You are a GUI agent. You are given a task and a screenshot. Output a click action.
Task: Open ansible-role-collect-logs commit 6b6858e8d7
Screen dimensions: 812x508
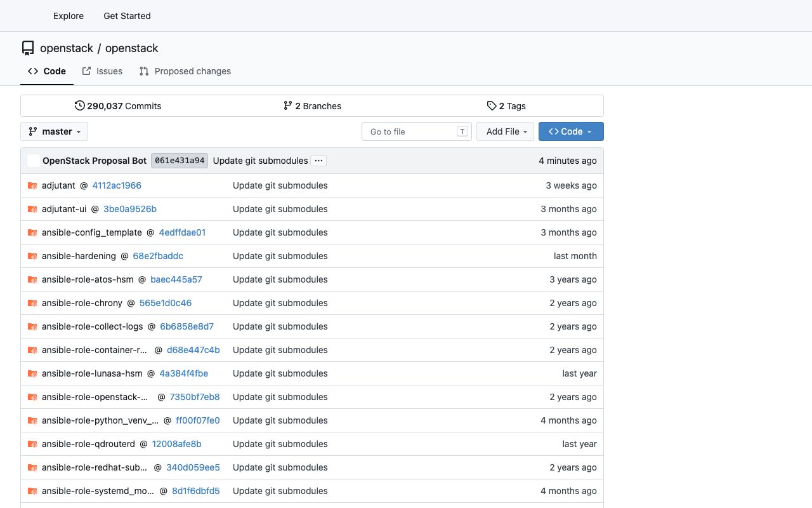pyautogui.click(x=187, y=326)
